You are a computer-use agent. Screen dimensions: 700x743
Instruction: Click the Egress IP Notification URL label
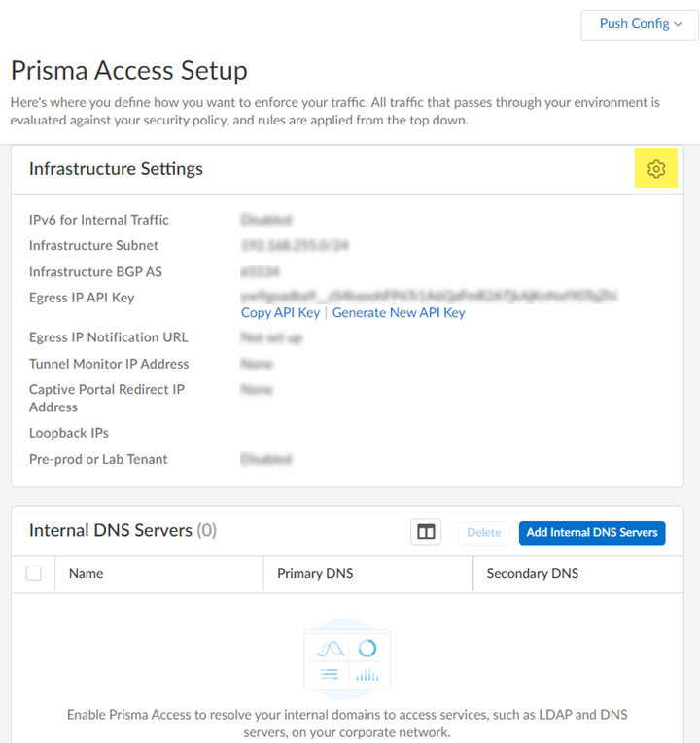[109, 337]
